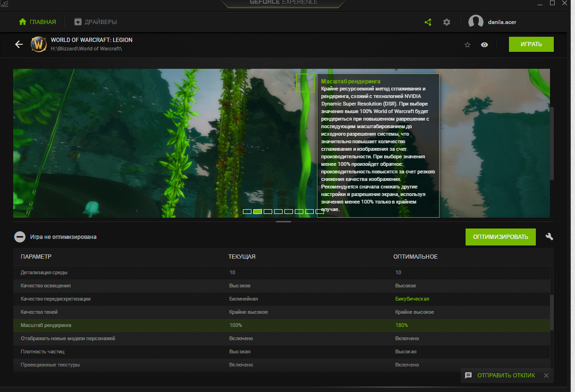Dismiss the Отправить отклик feedback bar
Image resolution: width=575 pixels, height=392 pixels.
tap(546, 376)
